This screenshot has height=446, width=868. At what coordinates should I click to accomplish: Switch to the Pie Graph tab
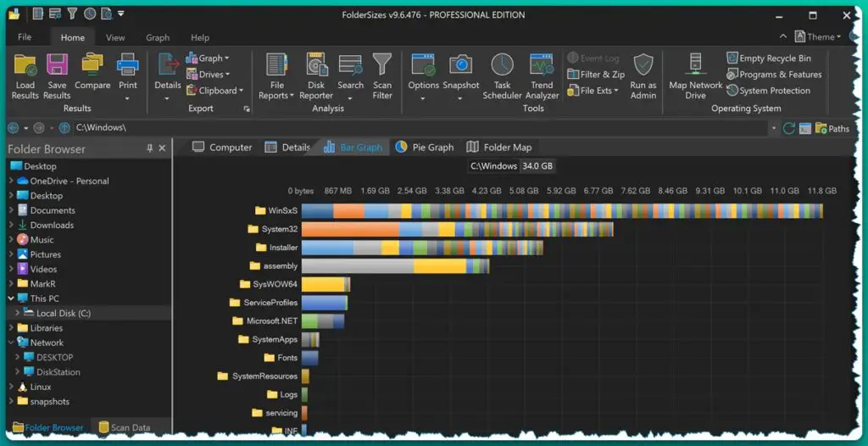coord(424,148)
